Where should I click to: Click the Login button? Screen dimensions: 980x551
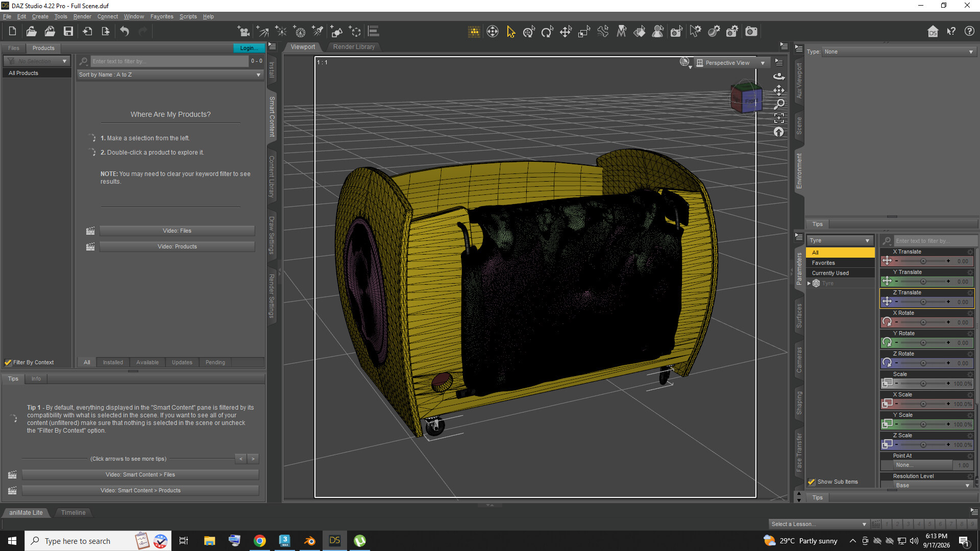point(249,48)
